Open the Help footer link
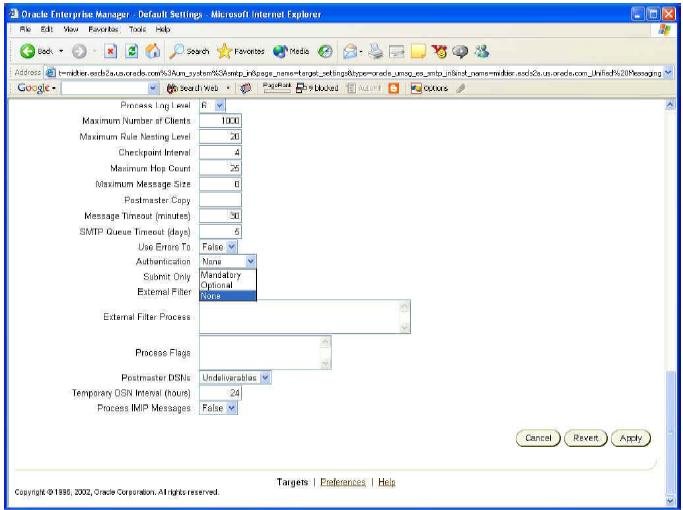 click(387, 482)
